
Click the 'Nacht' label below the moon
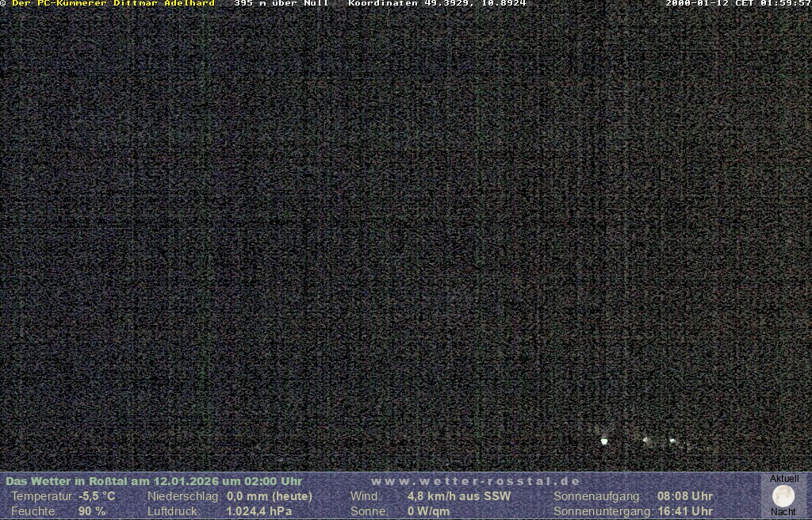783,512
